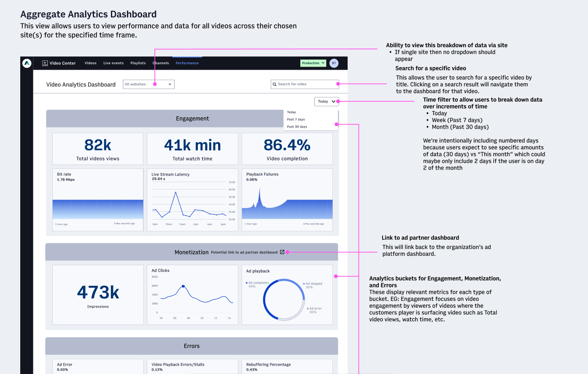Click the magnifier icon in search
Screen dimensions: 588x374
(x=275, y=84)
